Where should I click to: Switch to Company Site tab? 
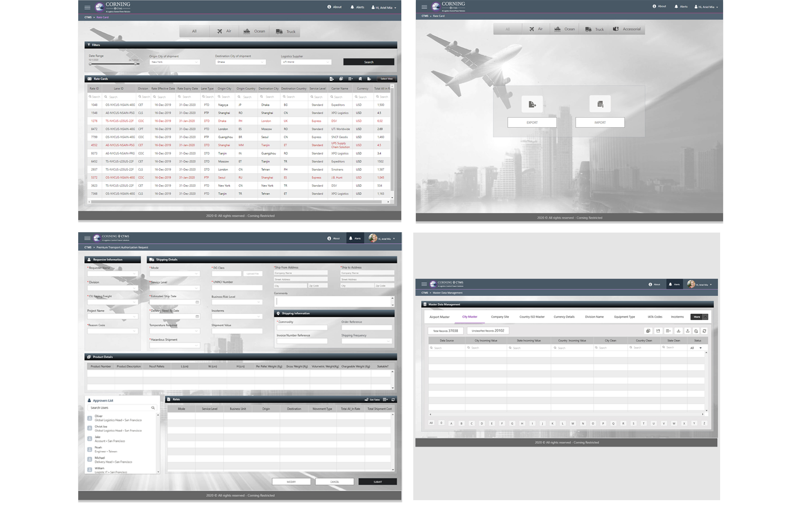click(500, 317)
